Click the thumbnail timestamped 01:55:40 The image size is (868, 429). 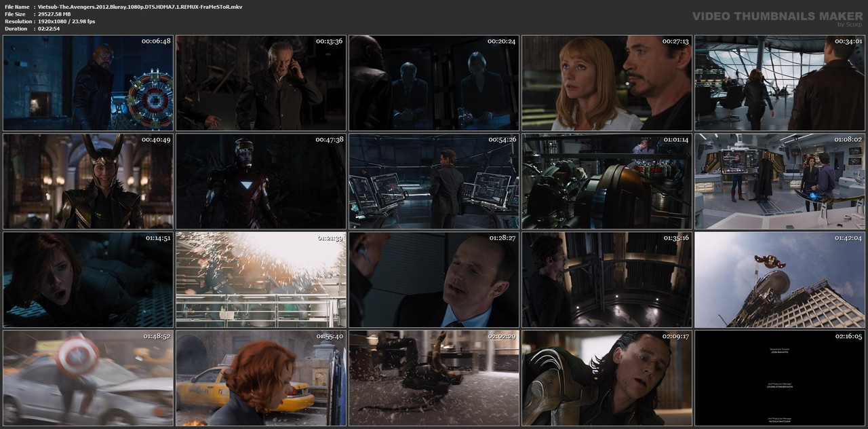tap(261, 378)
